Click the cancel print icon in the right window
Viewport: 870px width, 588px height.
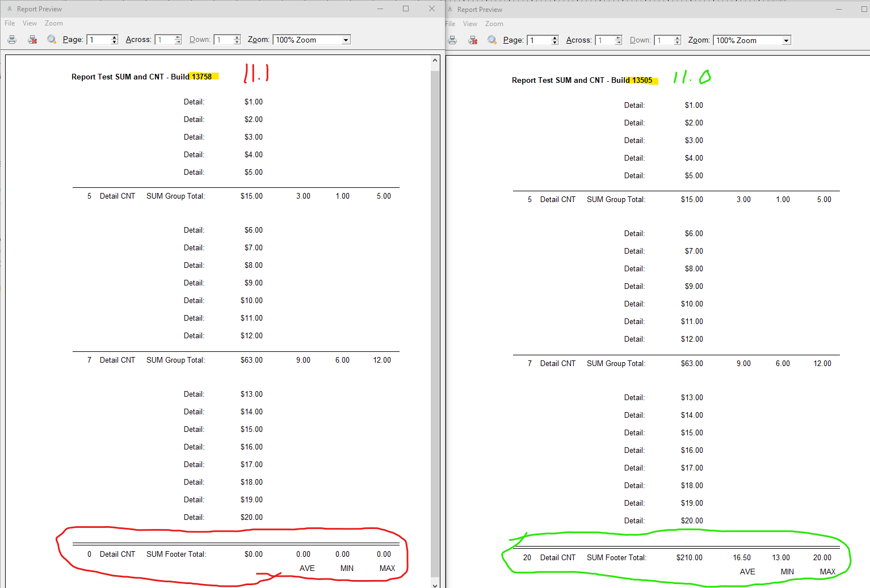point(473,40)
